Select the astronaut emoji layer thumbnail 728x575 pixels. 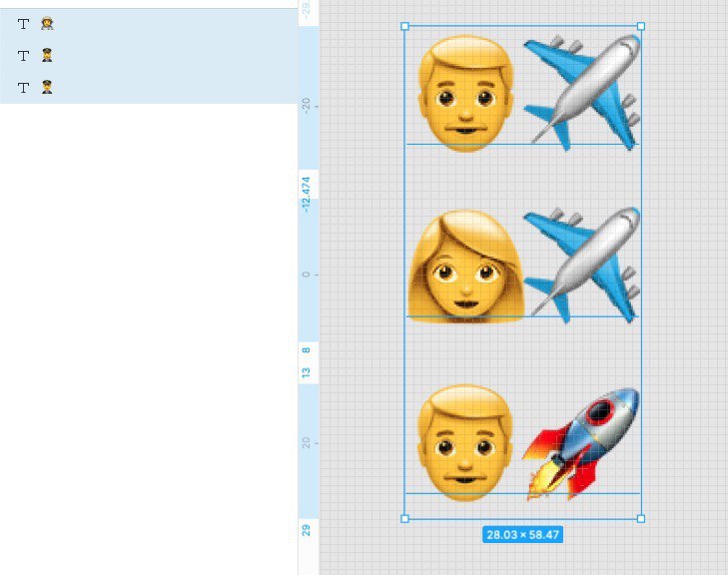pyautogui.click(x=47, y=23)
